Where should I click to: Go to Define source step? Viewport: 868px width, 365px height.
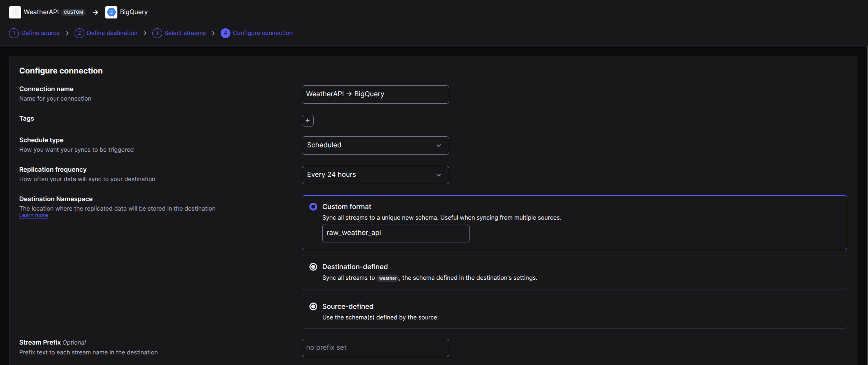tap(40, 33)
